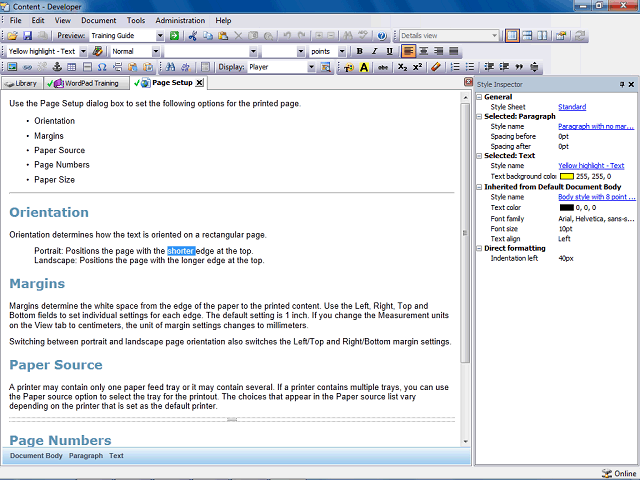
Task: Open the File menu
Action: (16, 20)
